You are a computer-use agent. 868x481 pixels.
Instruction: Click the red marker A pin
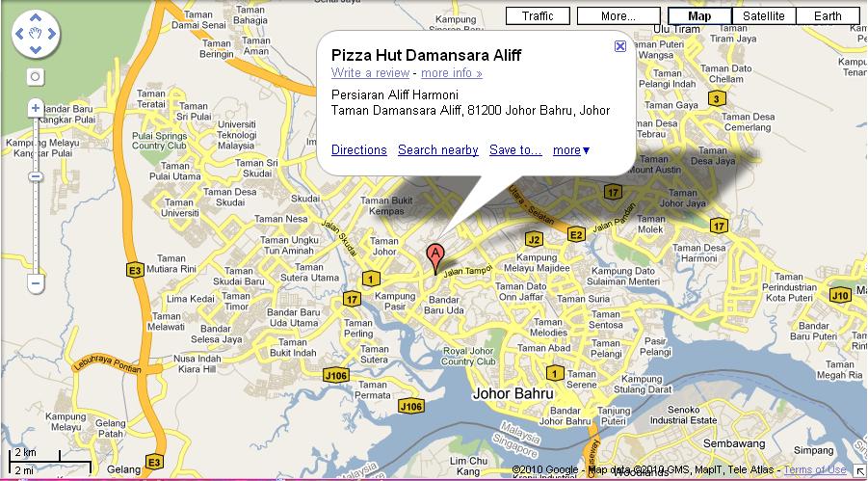[435, 259]
